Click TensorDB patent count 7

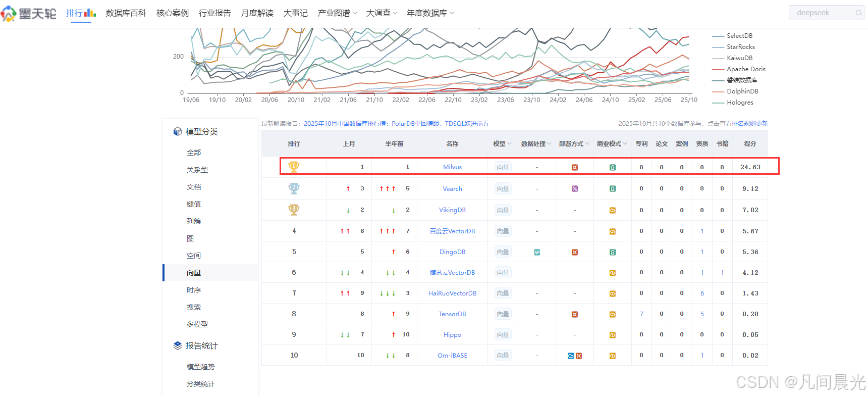[x=641, y=314]
